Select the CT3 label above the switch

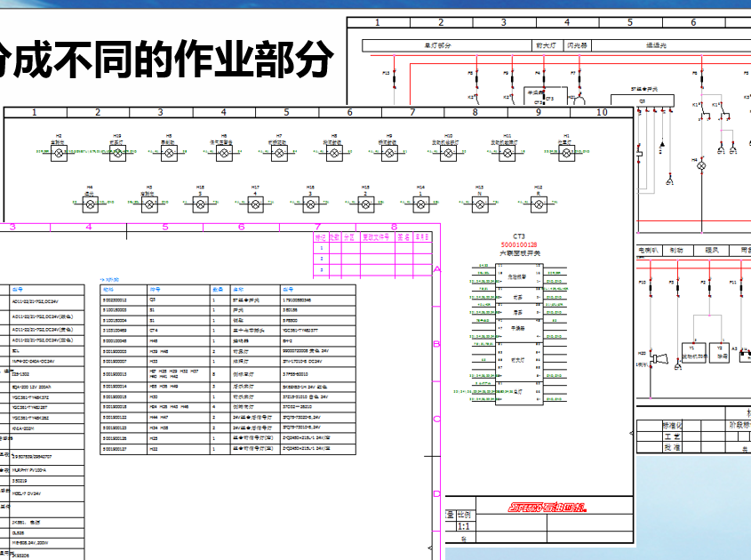point(519,236)
